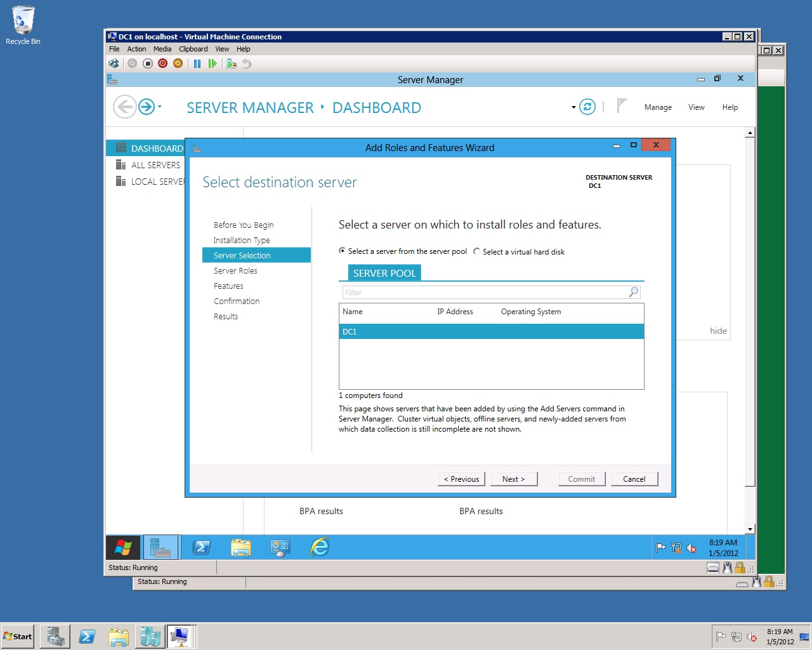Click the Snapshot toolbar icon
The height and width of the screenshot is (650, 812).
pyautogui.click(x=232, y=63)
